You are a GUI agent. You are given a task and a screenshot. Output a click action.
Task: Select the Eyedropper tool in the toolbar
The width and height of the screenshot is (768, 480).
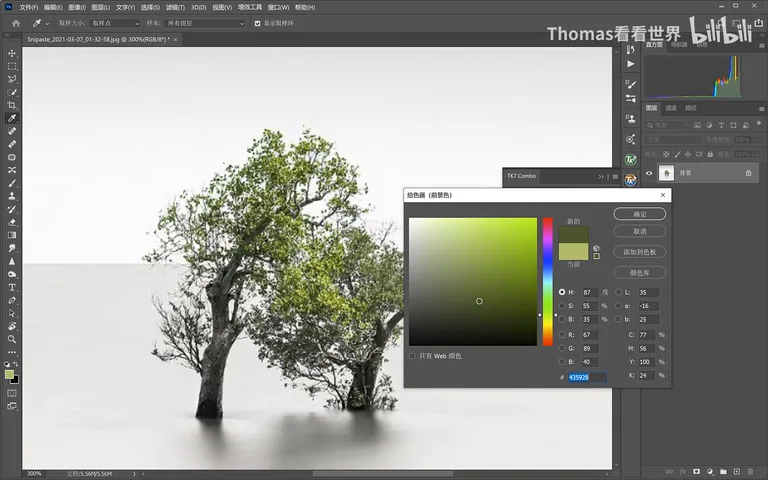pyautogui.click(x=12, y=118)
